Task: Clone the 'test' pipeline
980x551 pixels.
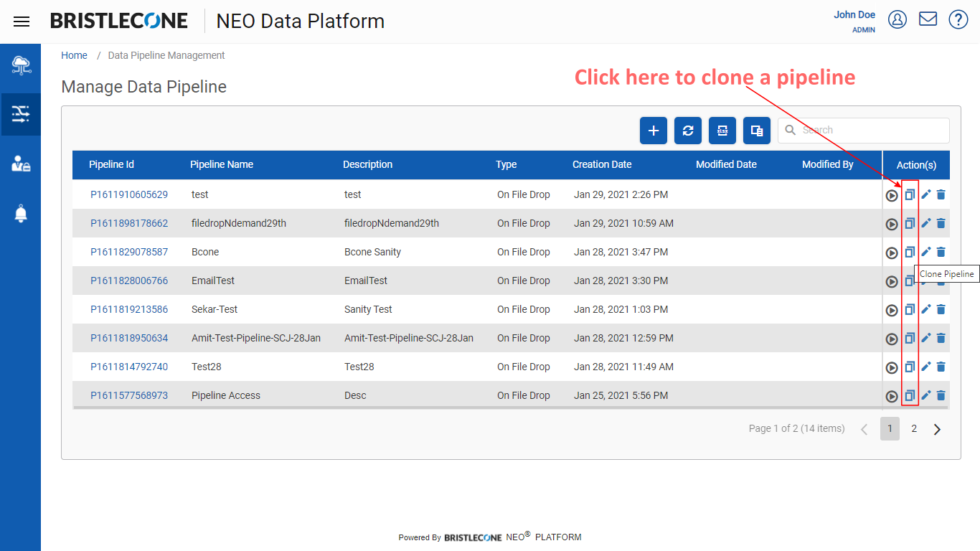Action: (910, 194)
